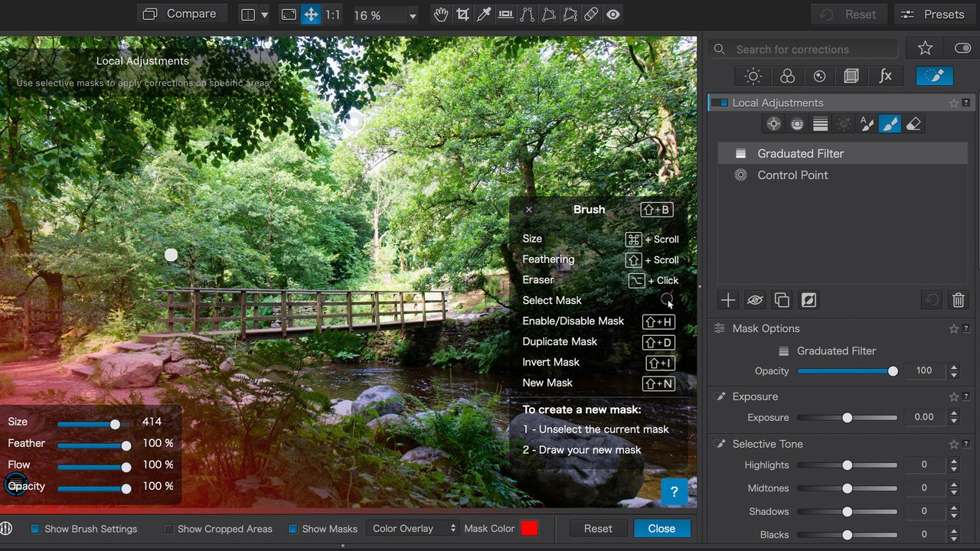
Task: Delete the selected mask with trash icon
Action: [959, 300]
